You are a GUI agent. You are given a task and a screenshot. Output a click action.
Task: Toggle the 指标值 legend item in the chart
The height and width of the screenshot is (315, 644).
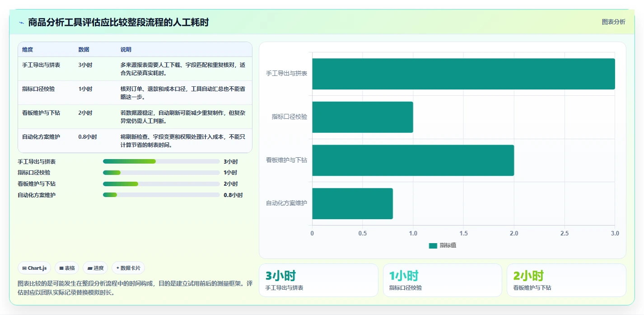tap(443, 245)
